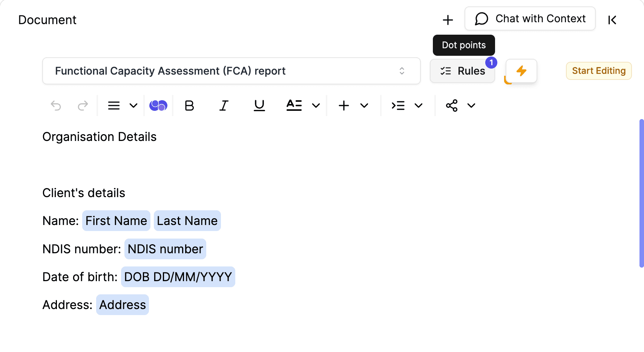644x352 pixels.
Task: Toggle bold formatting
Action: pyautogui.click(x=189, y=106)
